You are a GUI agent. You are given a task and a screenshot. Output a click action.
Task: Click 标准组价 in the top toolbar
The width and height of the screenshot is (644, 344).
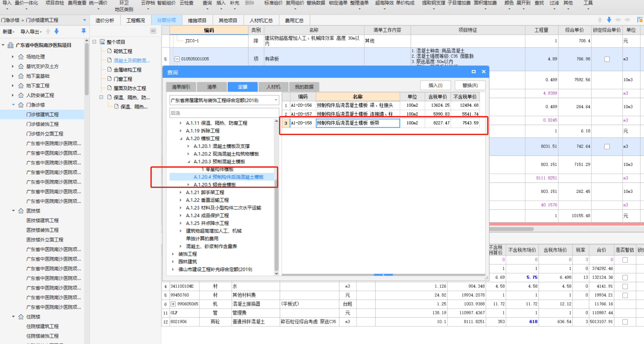[273, 3]
